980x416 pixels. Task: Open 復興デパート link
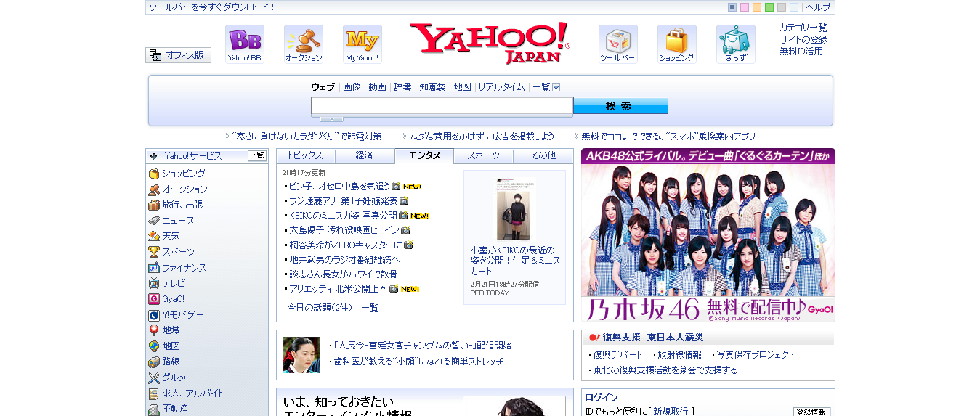tap(617, 355)
